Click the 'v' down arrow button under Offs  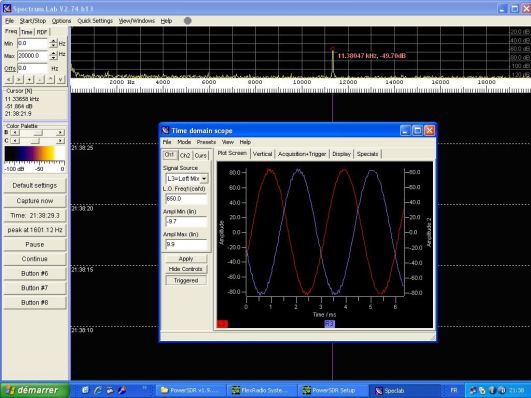coord(61,80)
